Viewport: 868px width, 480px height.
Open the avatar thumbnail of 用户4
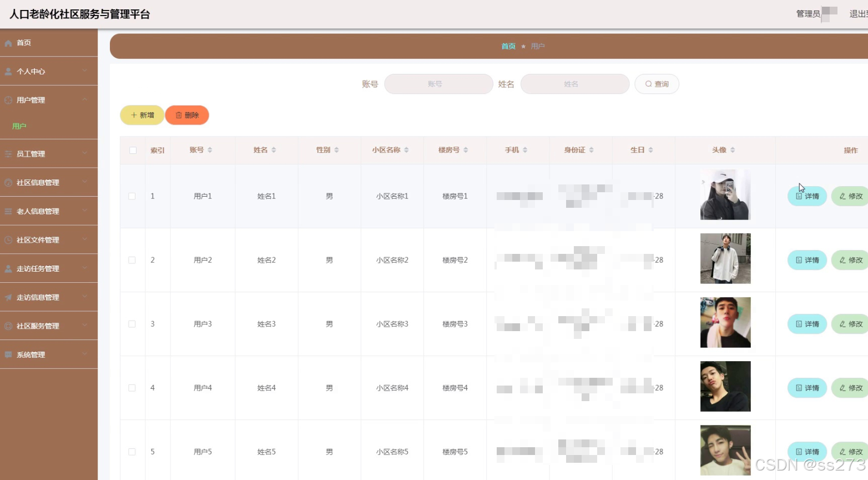(x=725, y=386)
